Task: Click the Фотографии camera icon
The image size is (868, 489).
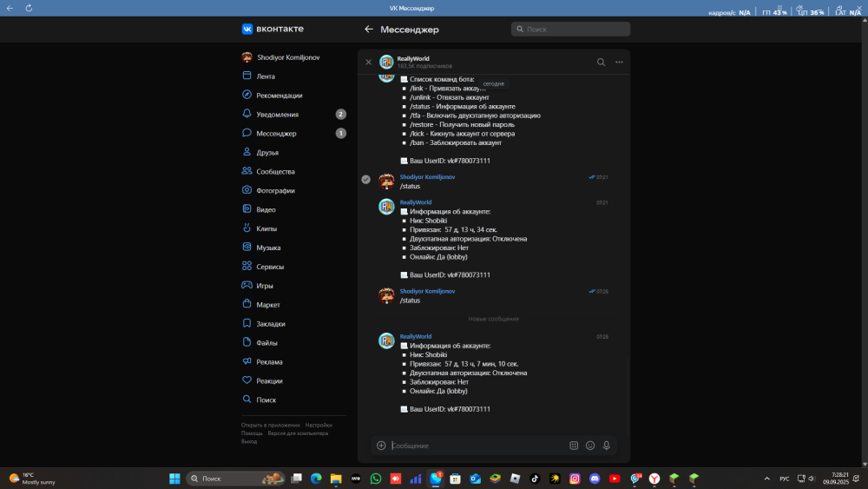Action: tap(247, 190)
